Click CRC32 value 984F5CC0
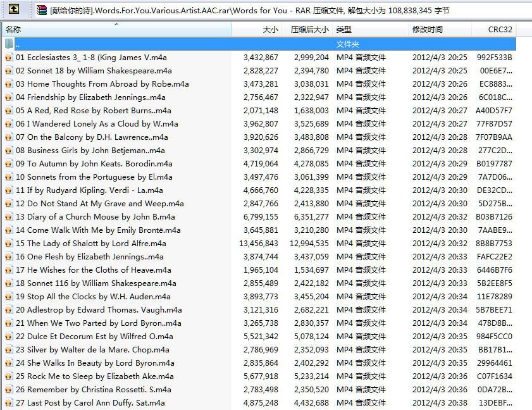 [494, 337]
